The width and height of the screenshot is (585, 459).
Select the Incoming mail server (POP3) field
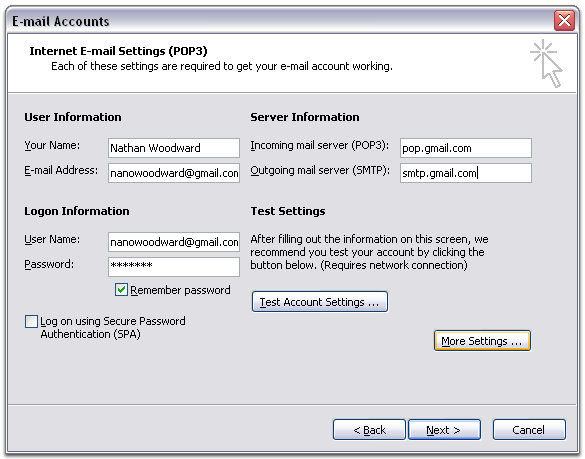[466, 148]
